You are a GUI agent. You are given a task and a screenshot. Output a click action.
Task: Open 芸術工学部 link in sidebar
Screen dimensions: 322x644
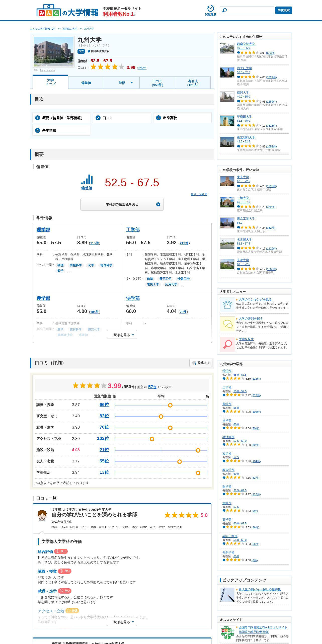(x=230, y=536)
